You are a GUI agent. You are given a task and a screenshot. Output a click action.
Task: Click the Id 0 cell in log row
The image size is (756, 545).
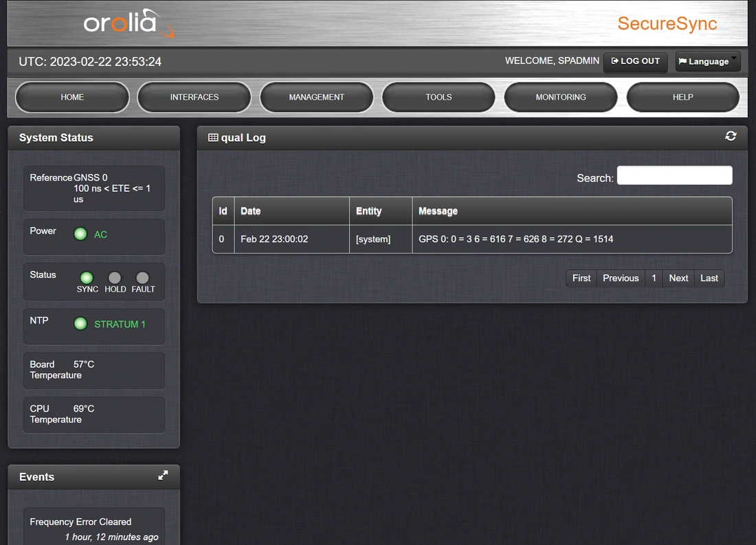223,239
